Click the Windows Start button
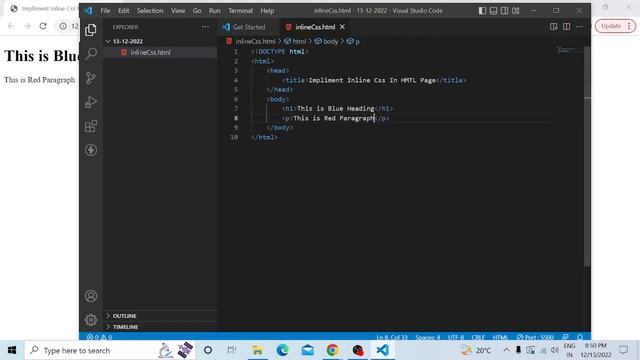Viewport: 640px width, 360px height. point(12,350)
